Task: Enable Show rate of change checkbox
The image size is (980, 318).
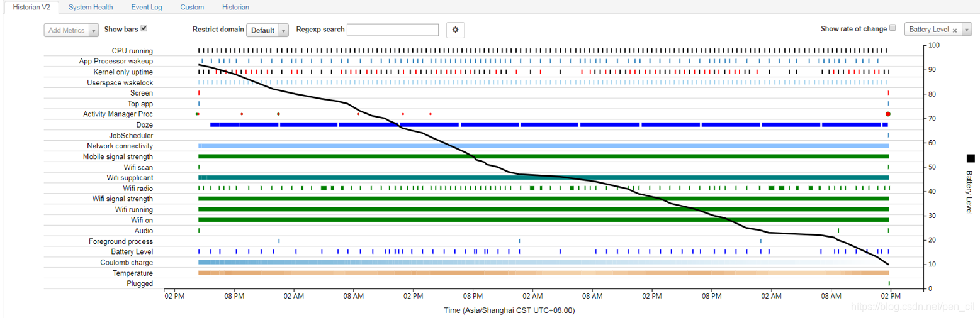Action: (x=893, y=28)
